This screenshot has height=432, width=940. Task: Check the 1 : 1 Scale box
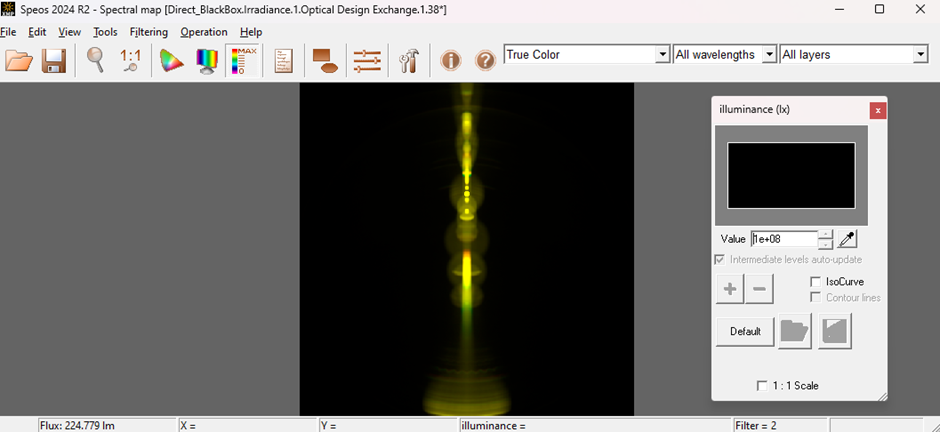click(x=762, y=386)
